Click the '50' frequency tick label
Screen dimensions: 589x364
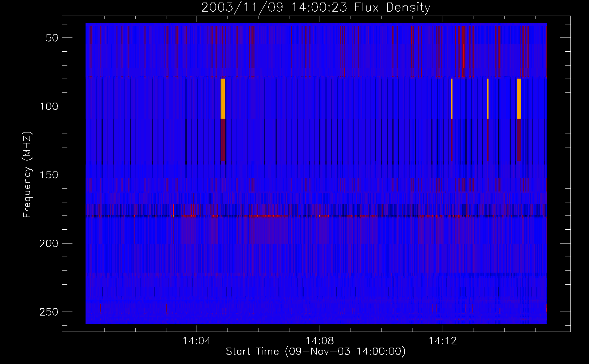(x=52, y=38)
